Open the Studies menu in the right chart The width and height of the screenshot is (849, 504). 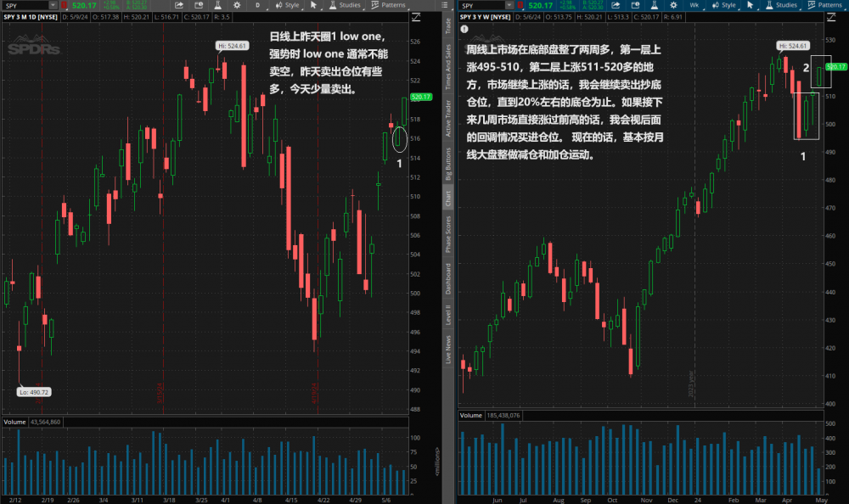[x=781, y=5]
